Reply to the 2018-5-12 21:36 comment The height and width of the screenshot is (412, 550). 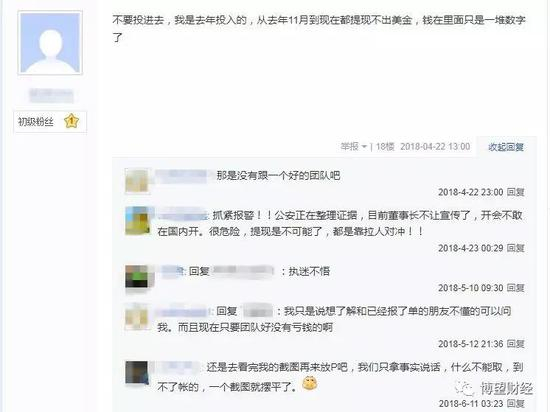click(x=516, y=344)
